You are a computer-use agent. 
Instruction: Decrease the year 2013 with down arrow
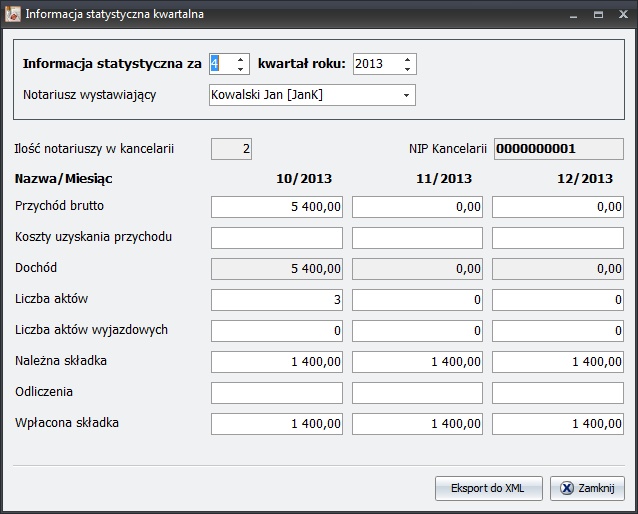(x=407, y=69)
